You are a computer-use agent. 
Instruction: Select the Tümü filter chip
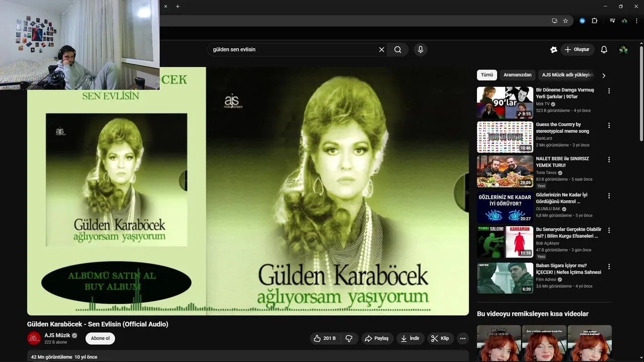point(487,75)
